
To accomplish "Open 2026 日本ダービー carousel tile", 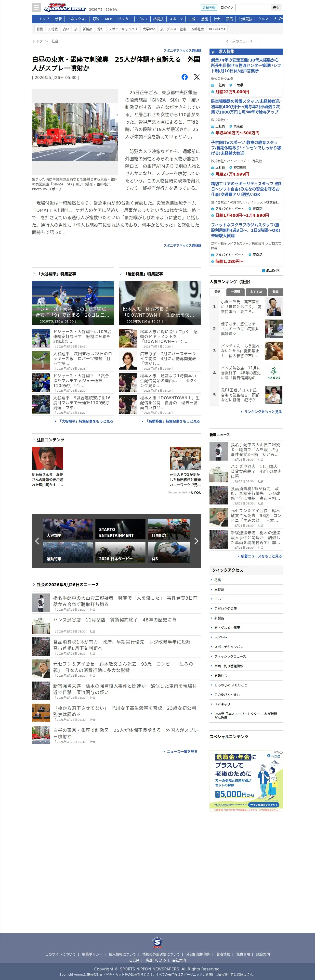I will tap(120, 552).
